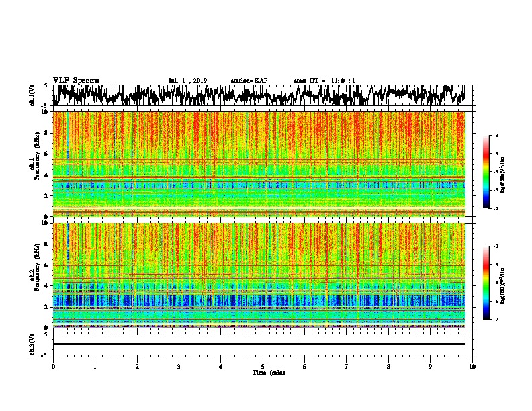Click the ch.1 color bar log PSD label
This screenshot has width=532, height=411.
(503, 175)
